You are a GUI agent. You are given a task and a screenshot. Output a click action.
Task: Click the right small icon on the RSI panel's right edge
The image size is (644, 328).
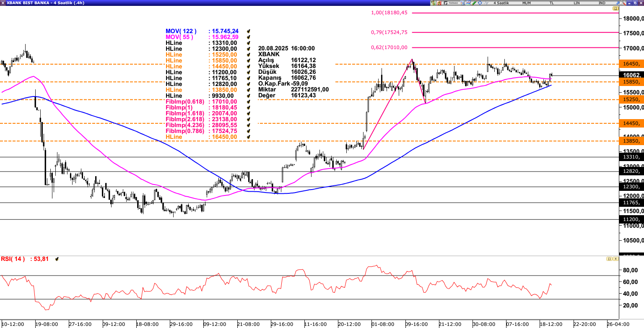[x=616, y=259]
